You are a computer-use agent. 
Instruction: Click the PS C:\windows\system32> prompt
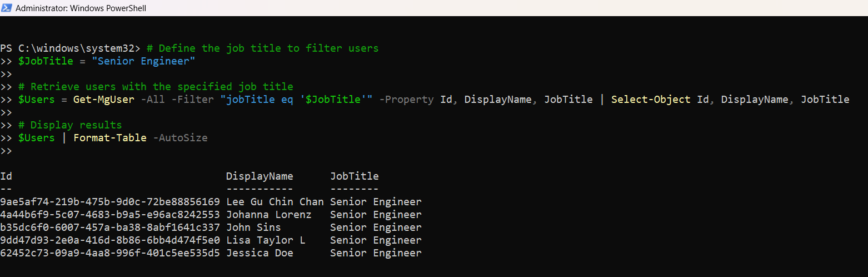tap(70, 48)
